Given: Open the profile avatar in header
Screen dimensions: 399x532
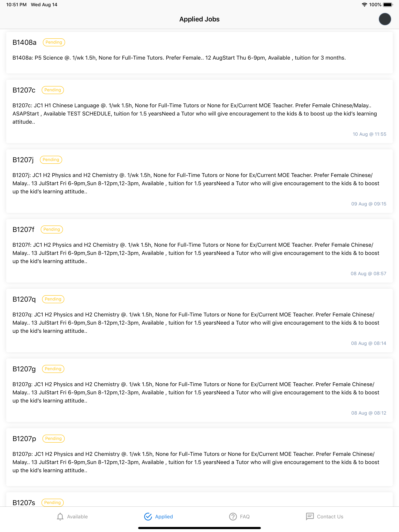Looking at the screenshot, I should coord(385,19).
